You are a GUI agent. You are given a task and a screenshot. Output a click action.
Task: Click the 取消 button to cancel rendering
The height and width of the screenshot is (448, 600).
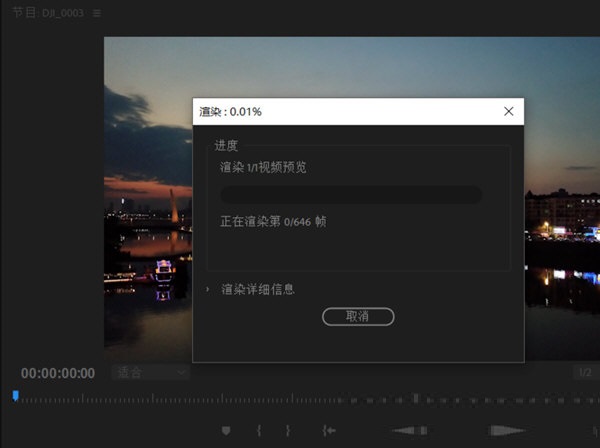(x=358, y=316)
